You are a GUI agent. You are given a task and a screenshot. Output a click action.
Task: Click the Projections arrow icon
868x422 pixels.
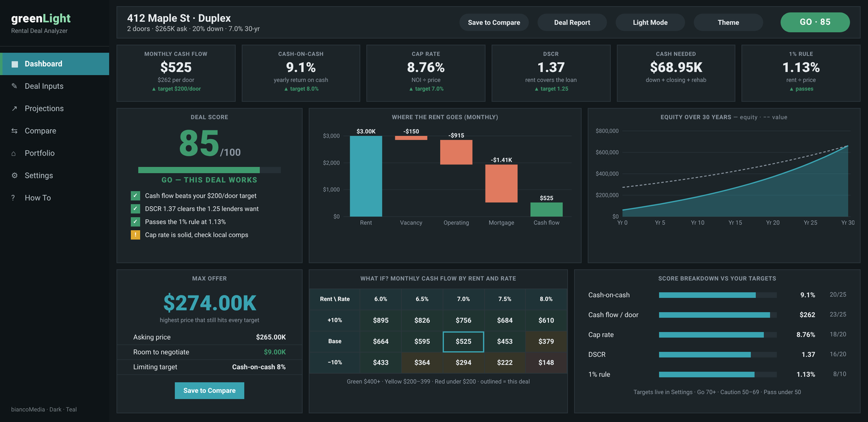point(14,109)
